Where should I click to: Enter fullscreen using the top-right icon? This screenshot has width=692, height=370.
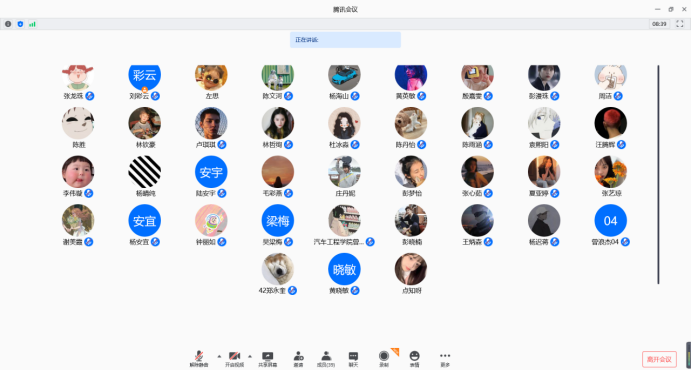click(680, 24)
